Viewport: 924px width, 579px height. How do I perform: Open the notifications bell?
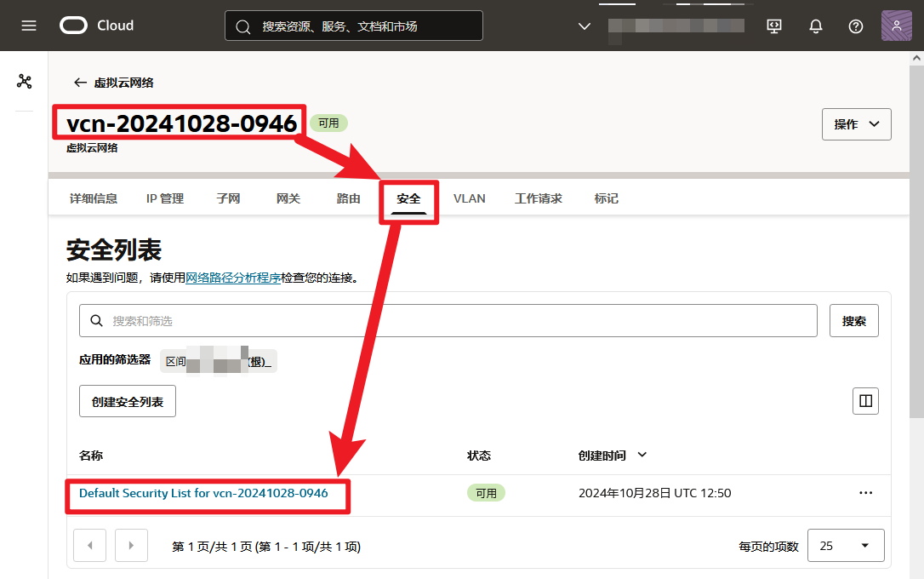816,26
